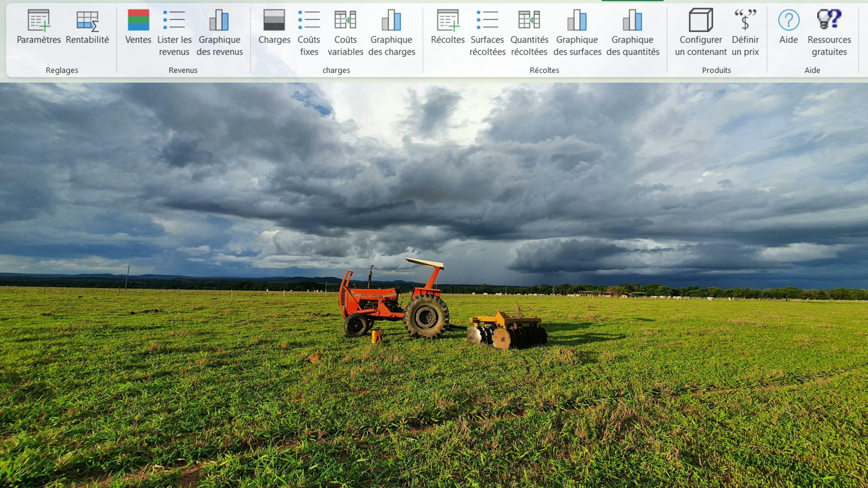Click the tractor background image

(393, 305)
